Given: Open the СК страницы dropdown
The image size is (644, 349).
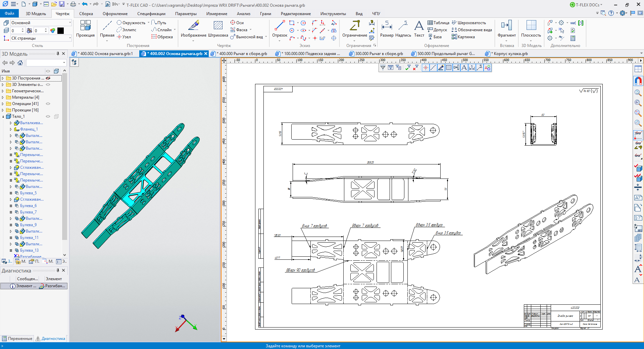Looking at the screenshot, I should [70, 38].
